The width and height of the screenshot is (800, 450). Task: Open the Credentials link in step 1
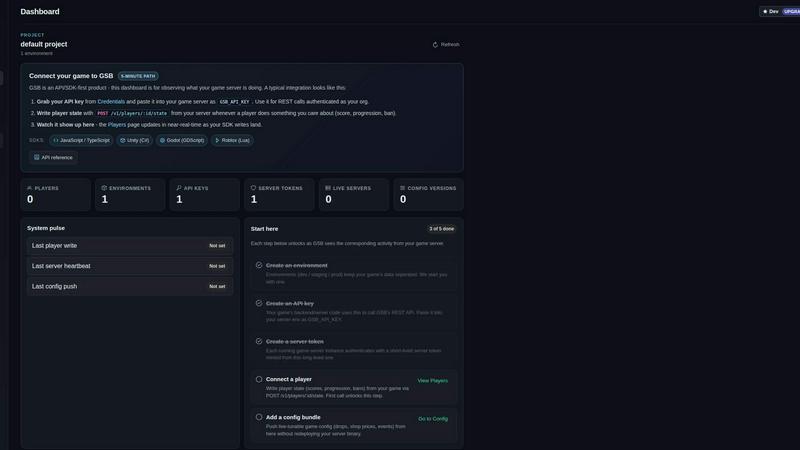pos(111,102)
